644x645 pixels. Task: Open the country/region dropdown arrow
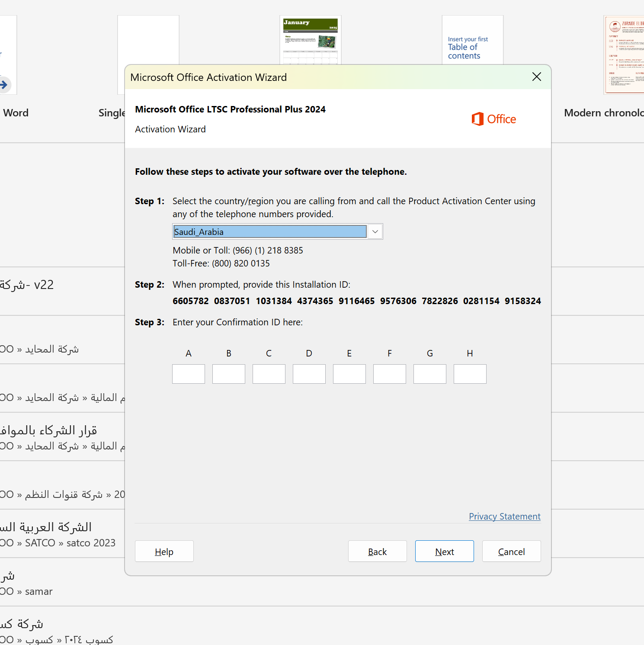[375, 232]
